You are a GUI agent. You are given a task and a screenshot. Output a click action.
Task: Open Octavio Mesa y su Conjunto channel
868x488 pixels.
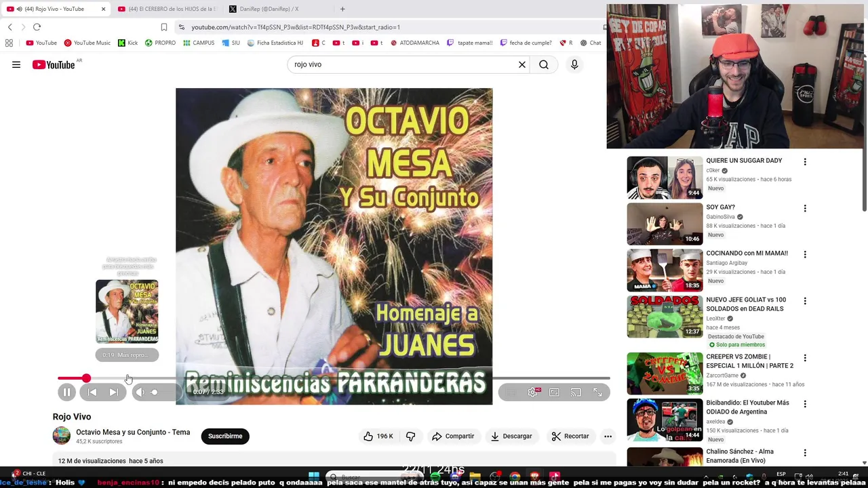tap(133, 432)
